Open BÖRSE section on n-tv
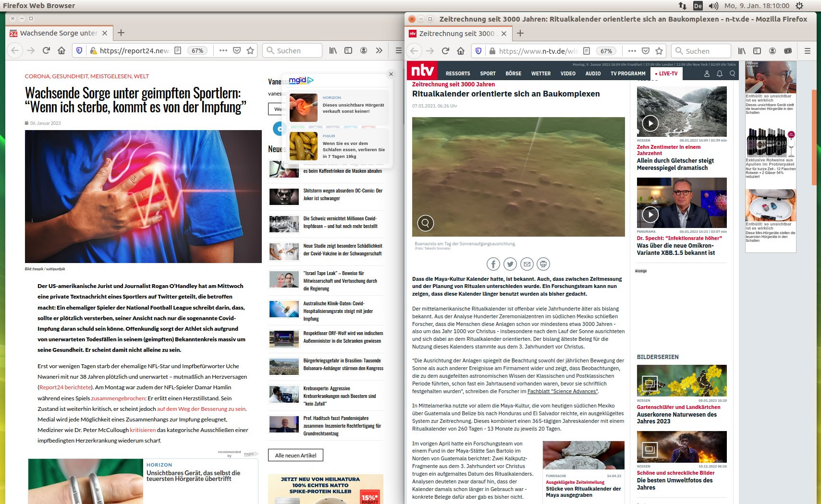Image resolution: width=821 pixels, height=504 pixels. point(514,73)
